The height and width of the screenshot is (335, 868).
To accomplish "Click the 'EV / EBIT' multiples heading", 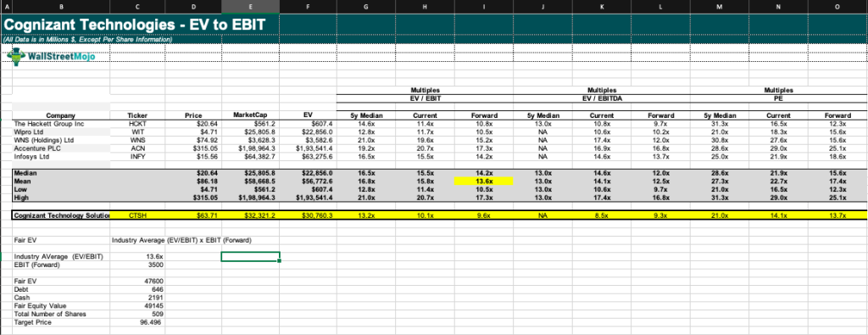I will pos(425,99).
